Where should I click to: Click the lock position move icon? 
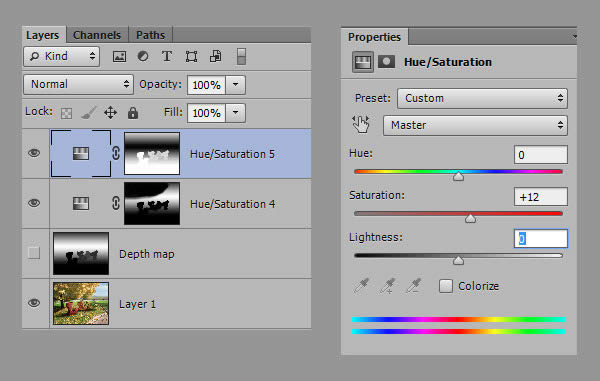[111, 113]
